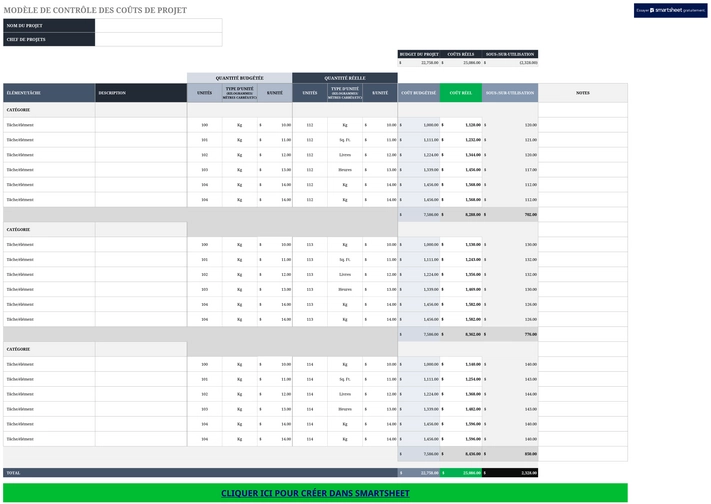Viewport: 711px width, 504px height.
Task: Select the black 2,328.00 cell in the Total row
Action: 510,473
